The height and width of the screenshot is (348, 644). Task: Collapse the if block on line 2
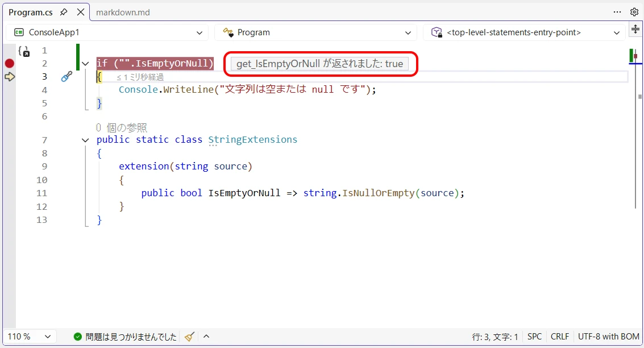pos(85,64)
